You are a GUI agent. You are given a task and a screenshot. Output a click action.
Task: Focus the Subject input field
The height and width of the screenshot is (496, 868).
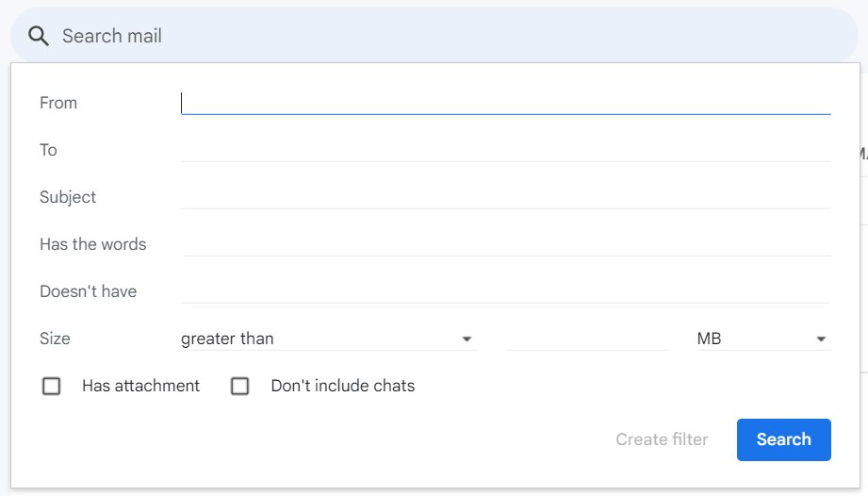(505, 197)
